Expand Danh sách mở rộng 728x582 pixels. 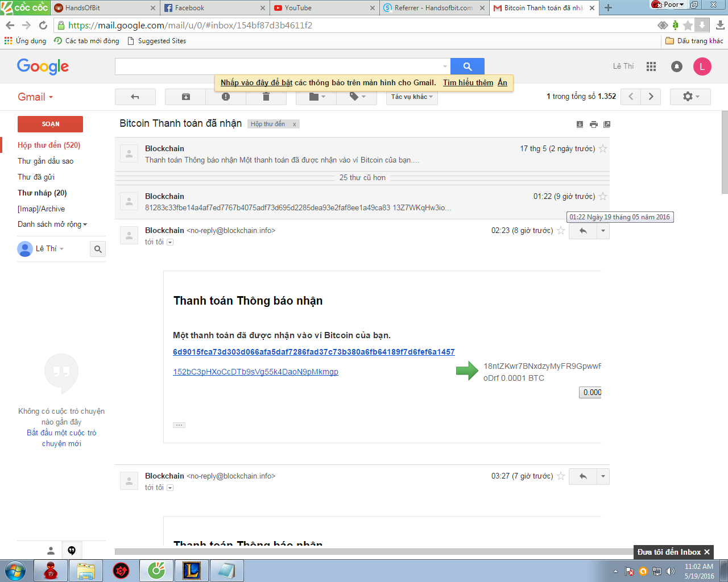[x=52, y=225]
